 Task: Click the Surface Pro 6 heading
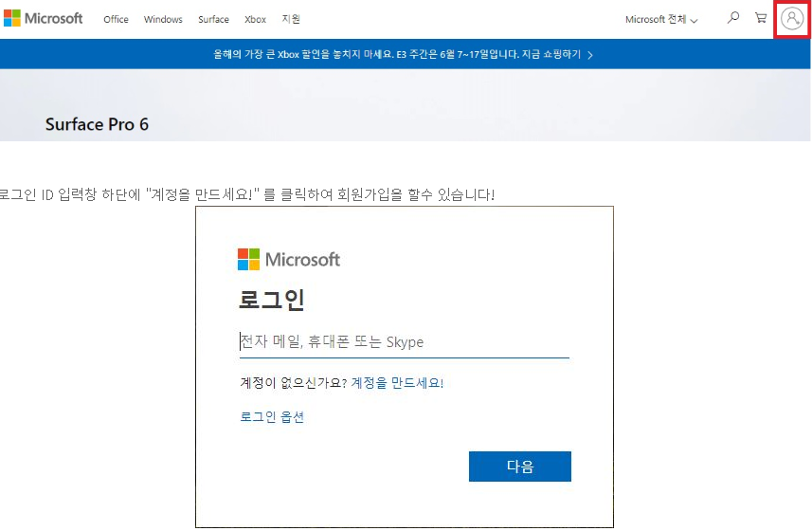97,124
